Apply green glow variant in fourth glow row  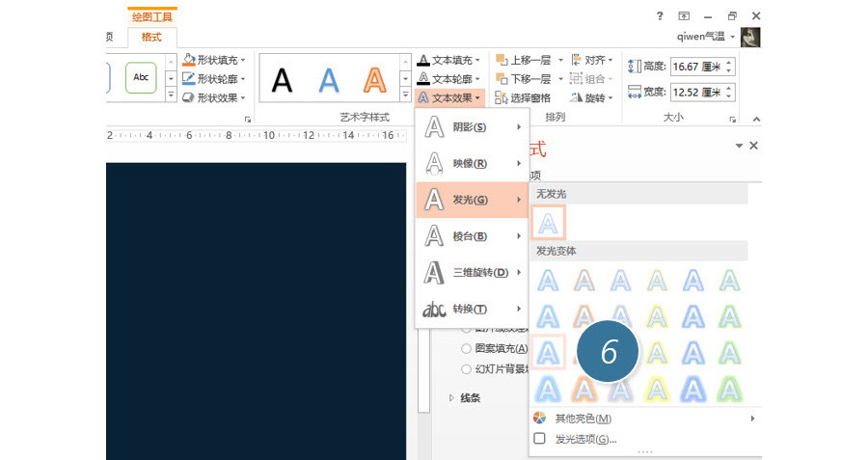pos(730,390)
